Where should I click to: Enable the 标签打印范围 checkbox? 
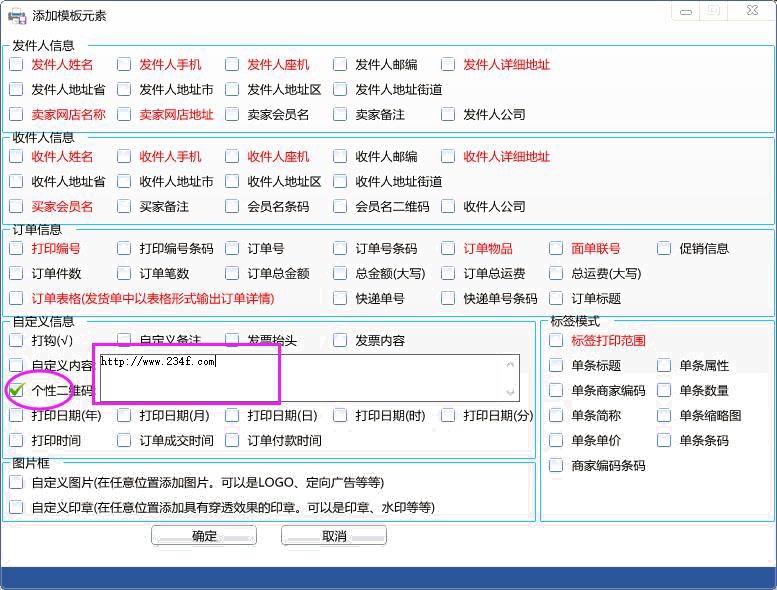(x=557, y=341)
